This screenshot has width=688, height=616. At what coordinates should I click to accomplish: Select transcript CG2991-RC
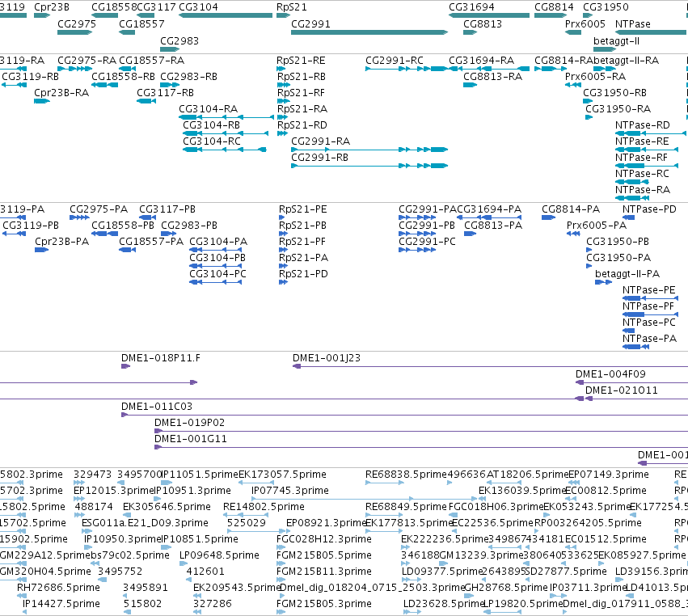(x=407, y=69)
